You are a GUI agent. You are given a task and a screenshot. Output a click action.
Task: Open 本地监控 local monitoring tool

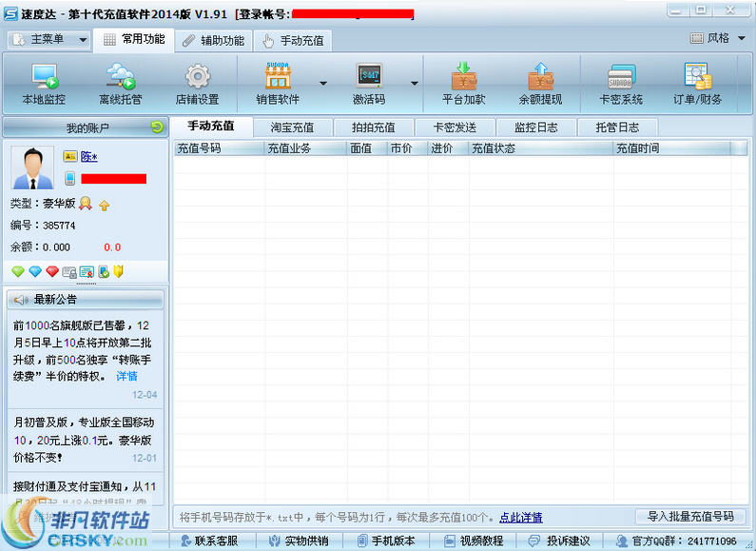(x=44, y=84)
